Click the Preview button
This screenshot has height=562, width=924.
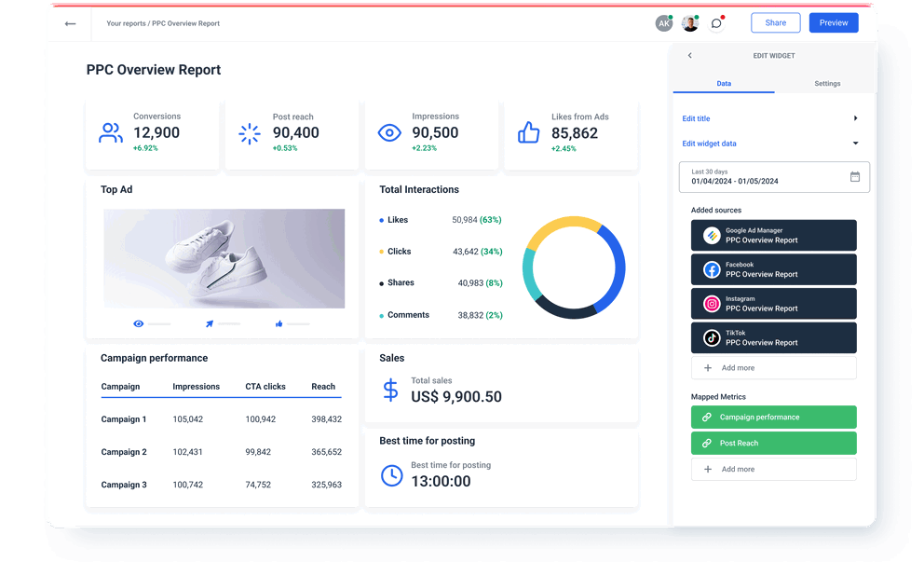pos(833,22)
